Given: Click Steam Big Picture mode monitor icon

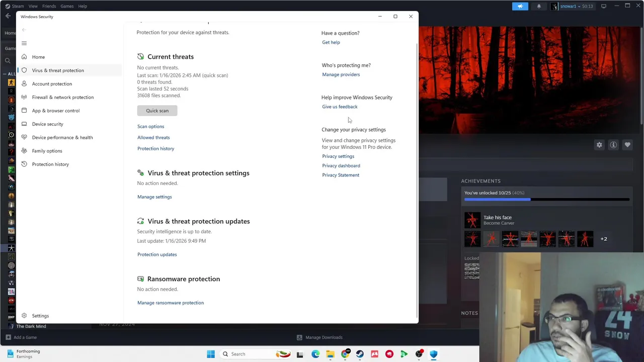Looking at the screenshot, I should click(604, 6).
